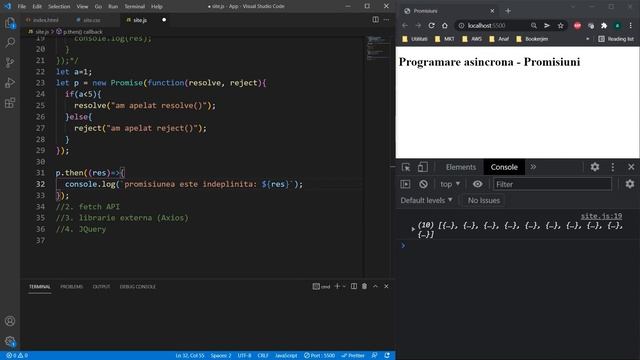Open a new Chrome tab
This screenshot has width=640, height=360.
508,11
